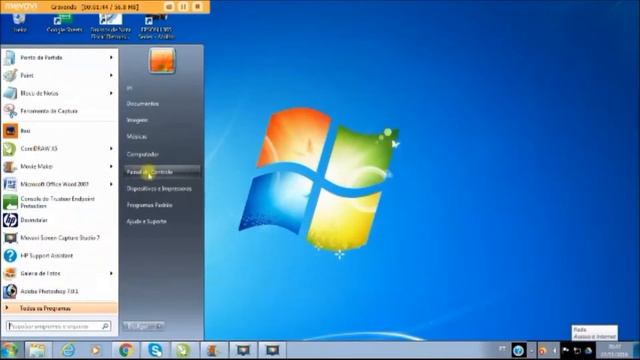Click the HP Desinstalar entry
Image resolution: width=640 pixels, height=360 pixels.
coord(59,220)
